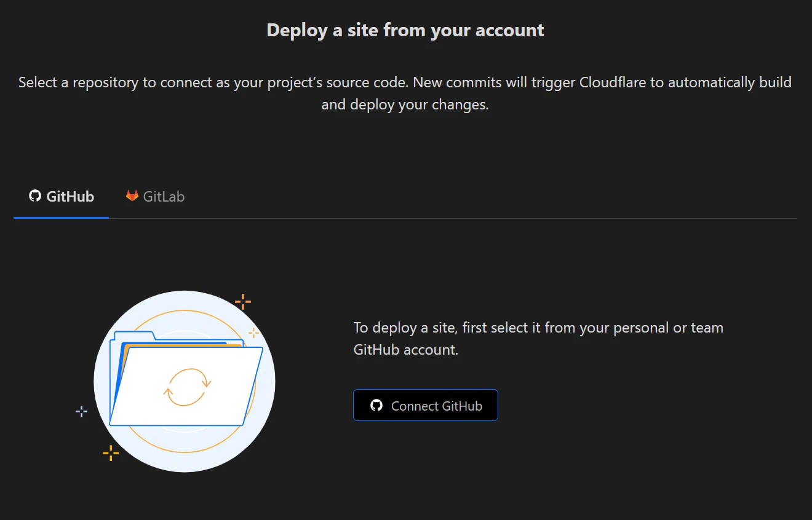Click the Connect GitHub button
Image resolution: width=812 pixels, height=520 pixels.
click(426, 406)
